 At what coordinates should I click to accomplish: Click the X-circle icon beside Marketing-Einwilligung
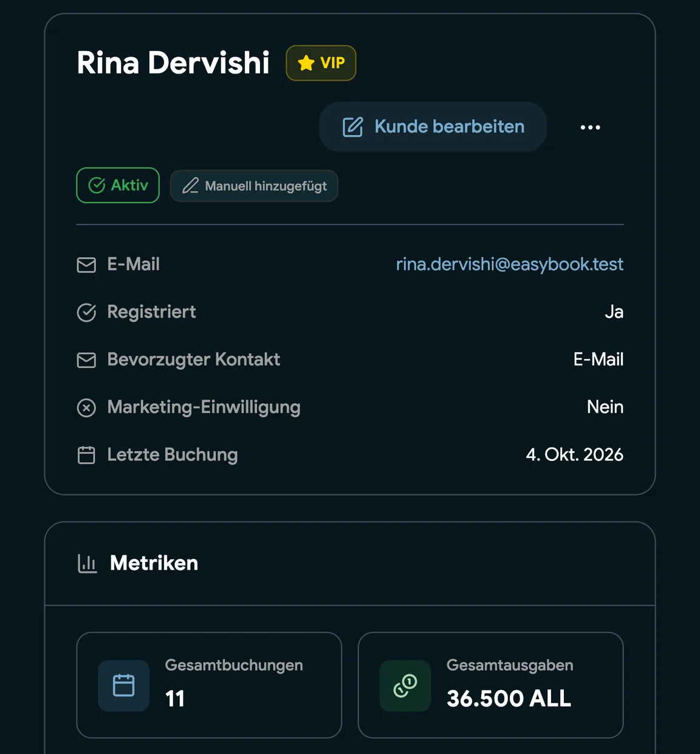(86, 407)
